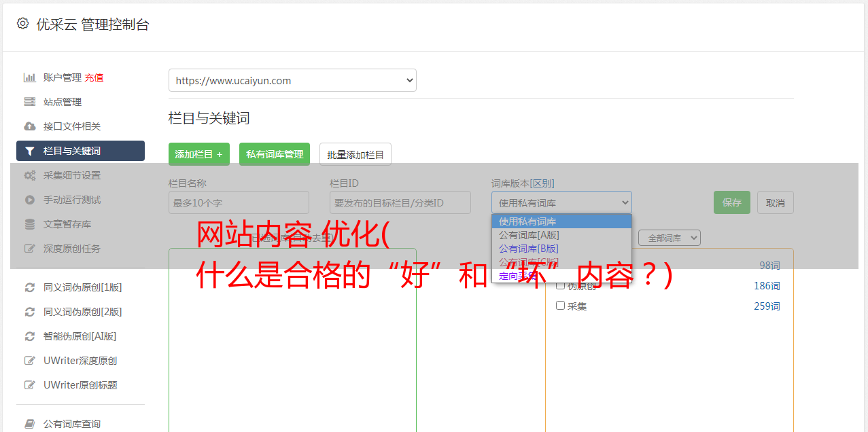
Task: Select 栏目与关键词 in the sidebar
Action: tap(80, 151)
